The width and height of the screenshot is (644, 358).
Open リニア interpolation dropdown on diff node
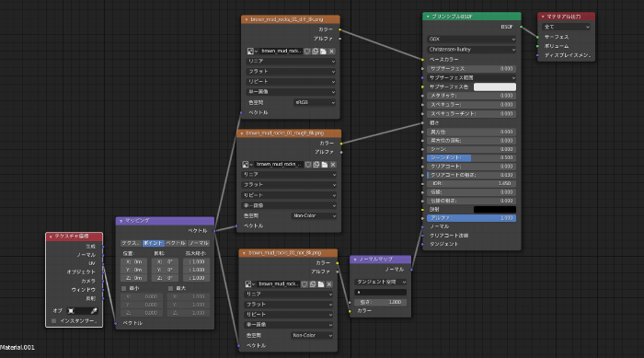pos(291,61)
